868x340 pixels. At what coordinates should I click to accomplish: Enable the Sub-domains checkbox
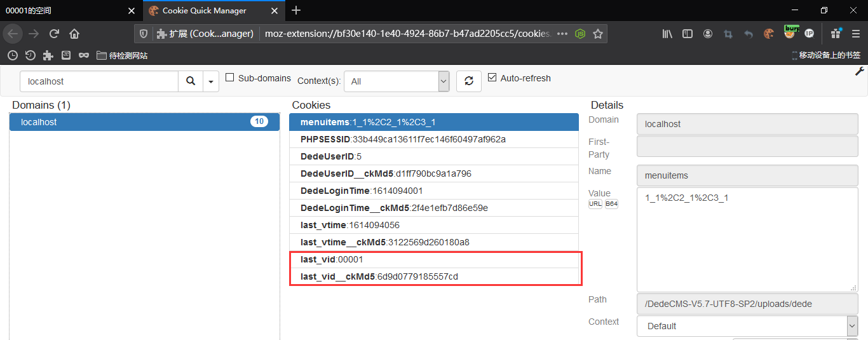(230, 78)
